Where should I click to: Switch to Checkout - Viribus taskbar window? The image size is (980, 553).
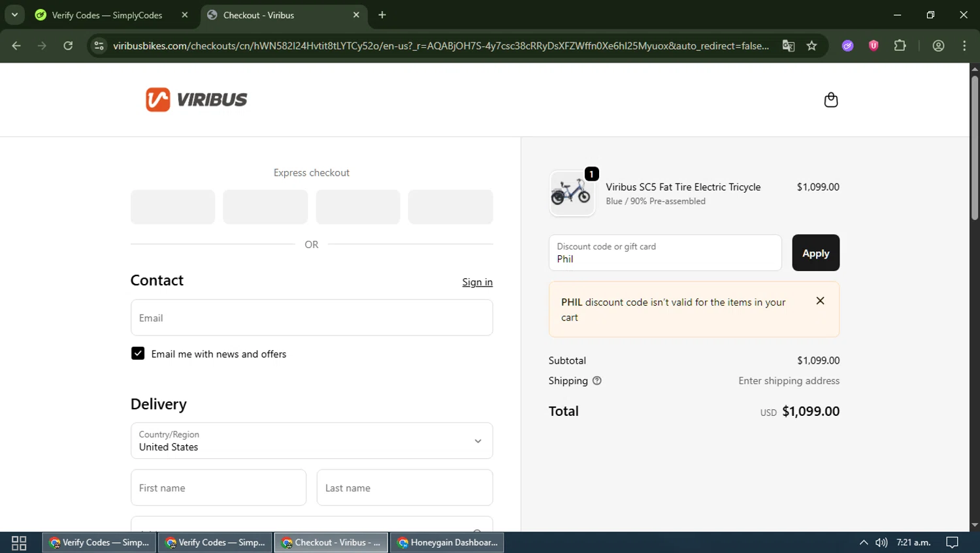pos(331,543)
